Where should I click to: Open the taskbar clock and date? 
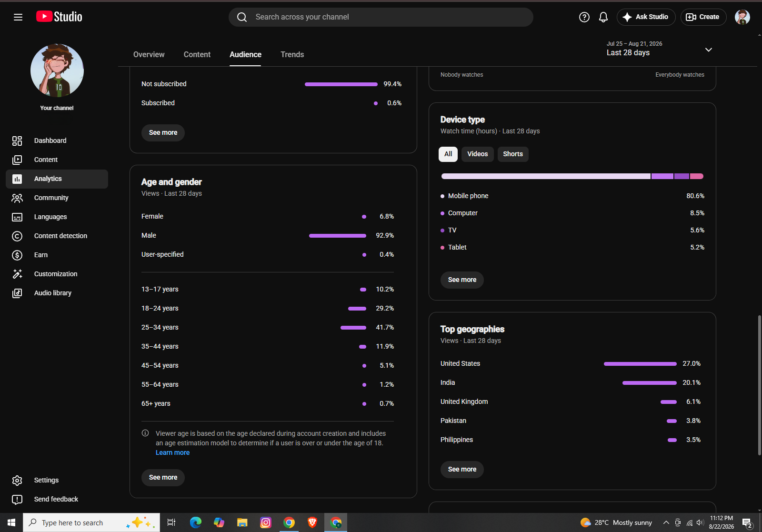[x=722, y=522]
